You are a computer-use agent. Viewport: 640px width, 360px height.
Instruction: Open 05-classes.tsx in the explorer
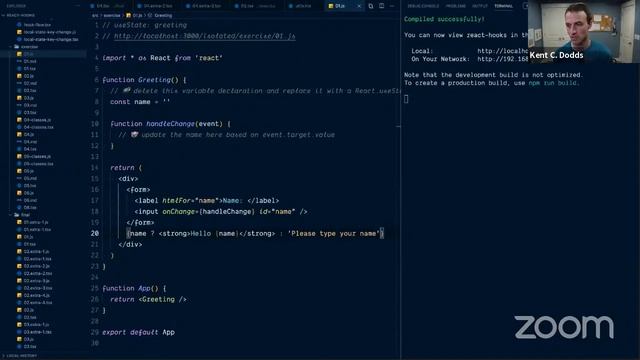coord(38,164)
